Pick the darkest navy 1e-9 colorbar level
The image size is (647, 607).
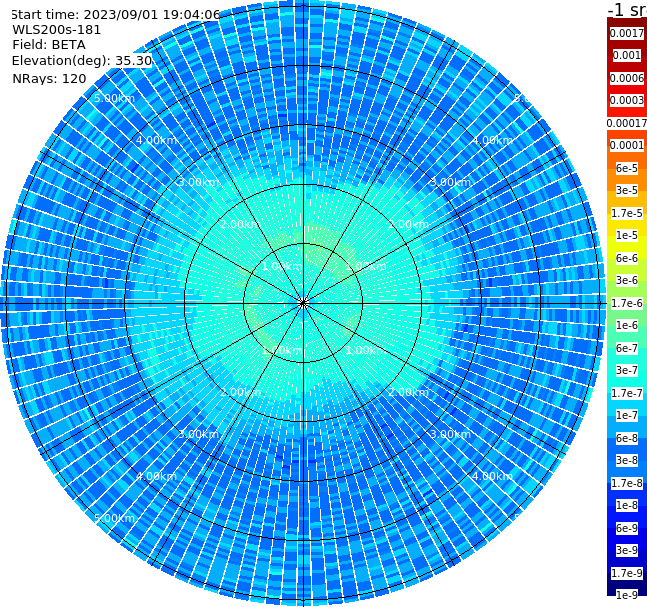click(627, 595)
